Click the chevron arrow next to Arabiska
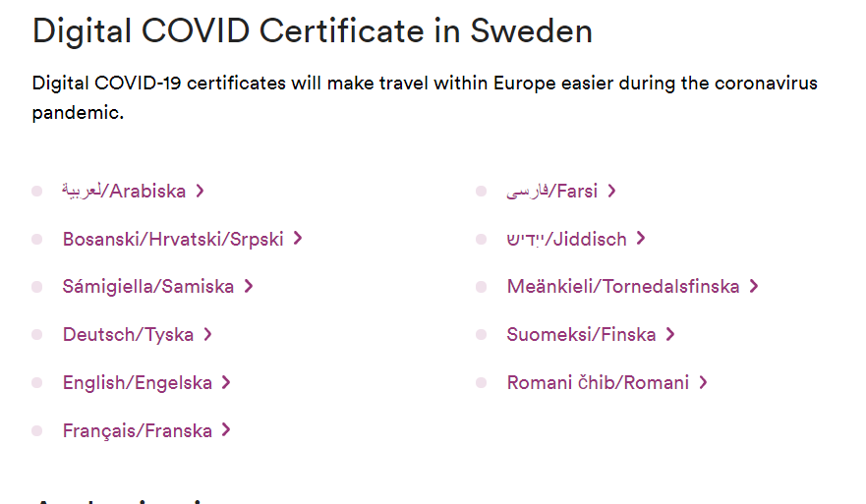The height and width of the screenshot is (504, 866). tap(201, 192)
